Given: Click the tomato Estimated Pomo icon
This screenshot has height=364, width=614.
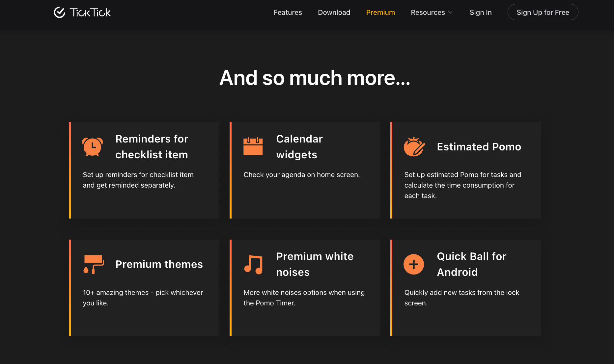Looking at the screenshot, I should point(414,147).
